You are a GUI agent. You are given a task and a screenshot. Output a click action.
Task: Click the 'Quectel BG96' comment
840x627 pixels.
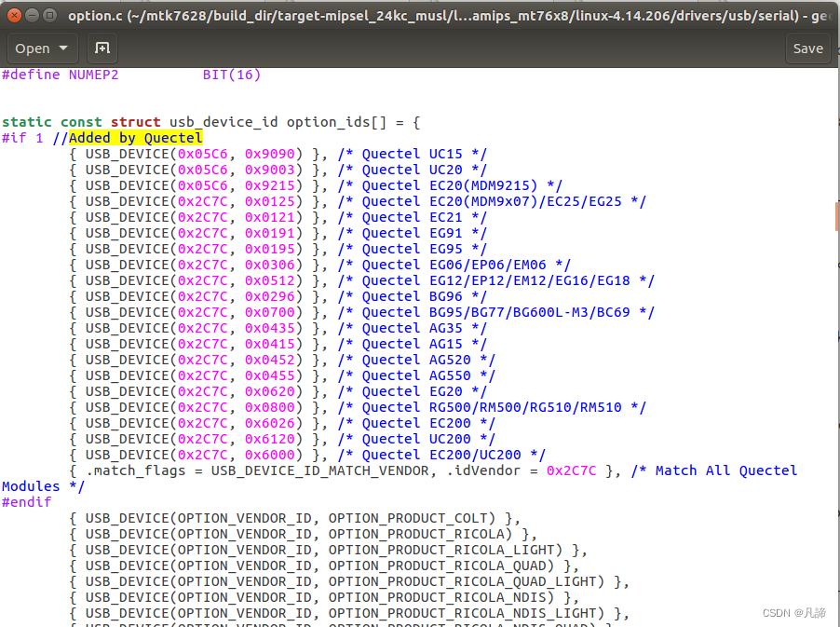(412, 296)
